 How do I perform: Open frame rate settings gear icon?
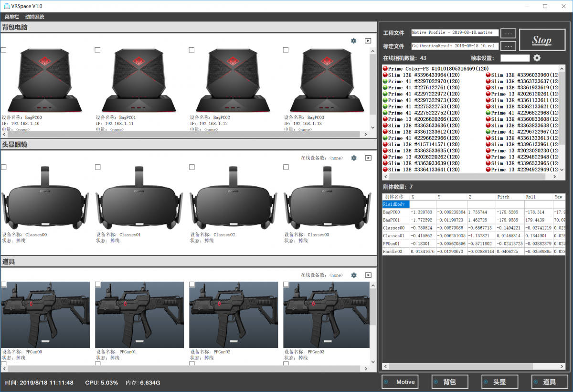(537, 58)
